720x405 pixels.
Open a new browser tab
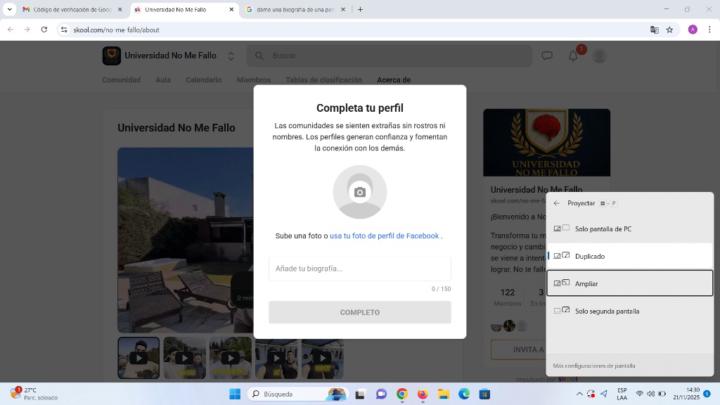pyautogui.click(x=360, y=9)
